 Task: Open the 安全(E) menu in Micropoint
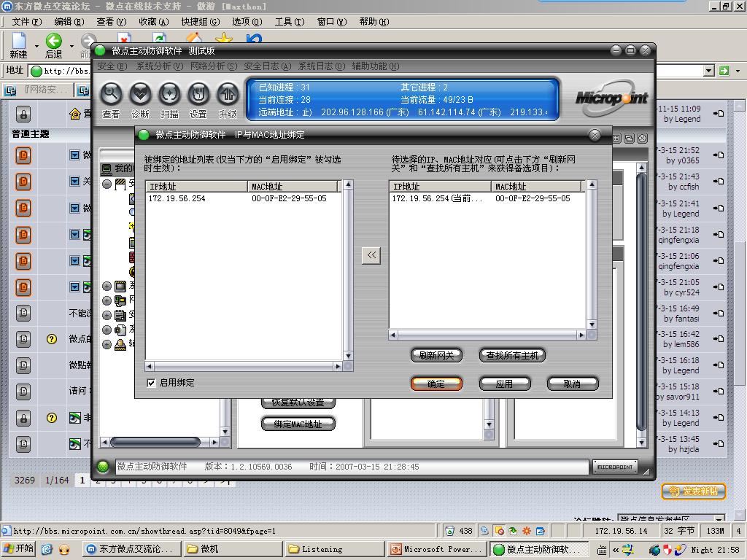coord(112,66)
